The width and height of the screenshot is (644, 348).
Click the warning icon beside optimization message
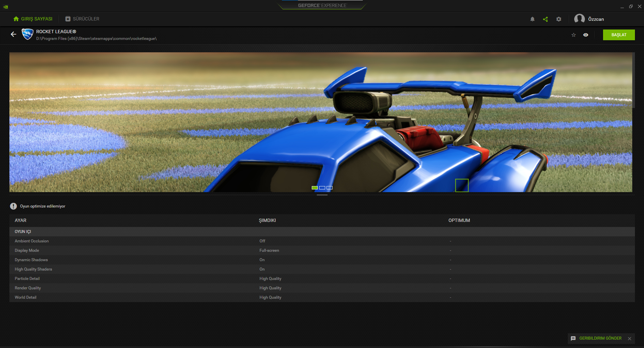point(13,206)
